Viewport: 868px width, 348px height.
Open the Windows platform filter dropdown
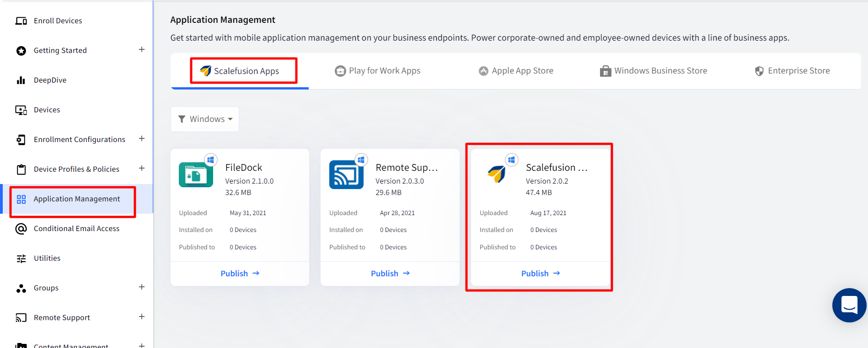[205, 119]
